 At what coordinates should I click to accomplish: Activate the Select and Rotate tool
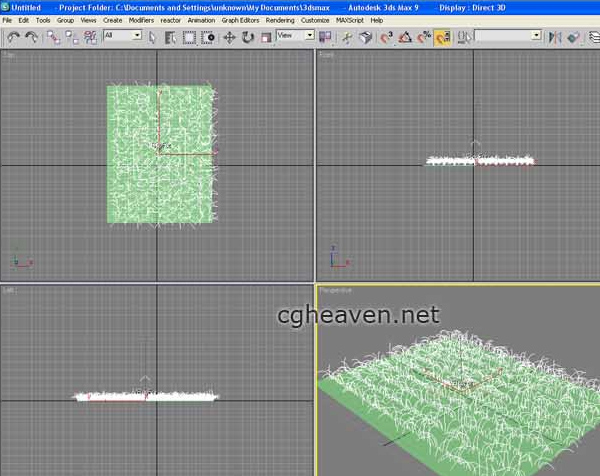(248, 37)
